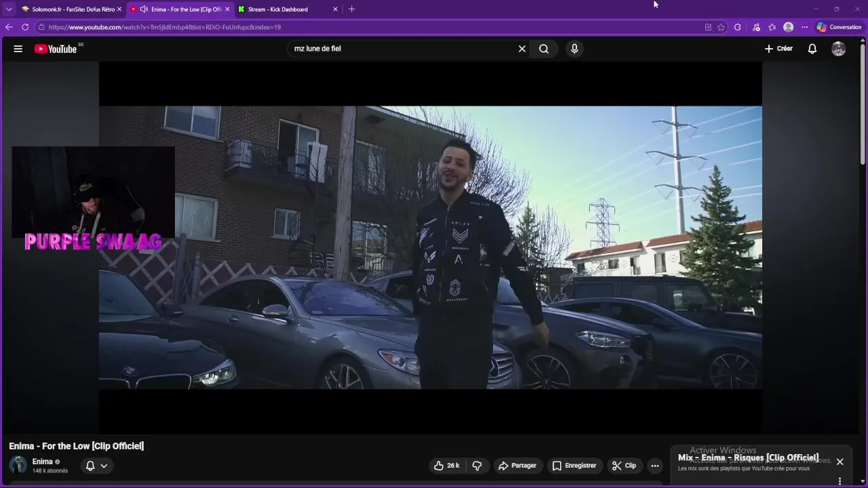The image size is (868, 488).
Task: Open browser settings and more menu
Action: tap(805, 27)
